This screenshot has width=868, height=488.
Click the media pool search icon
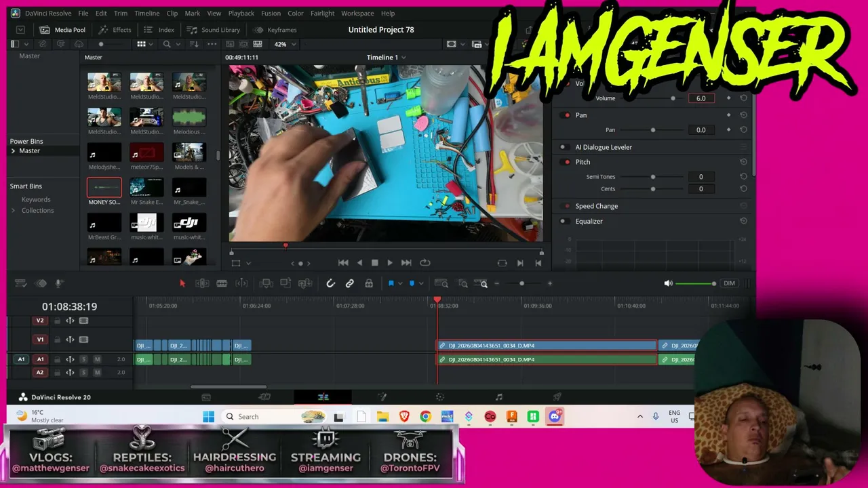[x=167, y=44]
